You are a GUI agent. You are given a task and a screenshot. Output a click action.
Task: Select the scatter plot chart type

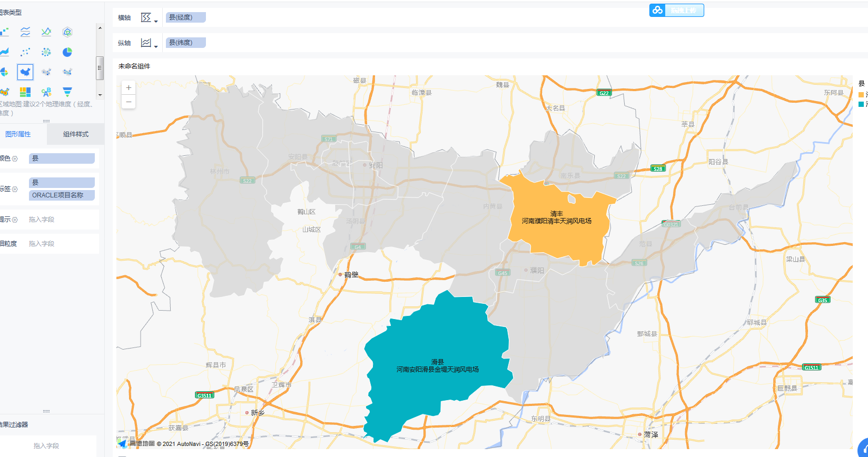(x=25, y=52)
